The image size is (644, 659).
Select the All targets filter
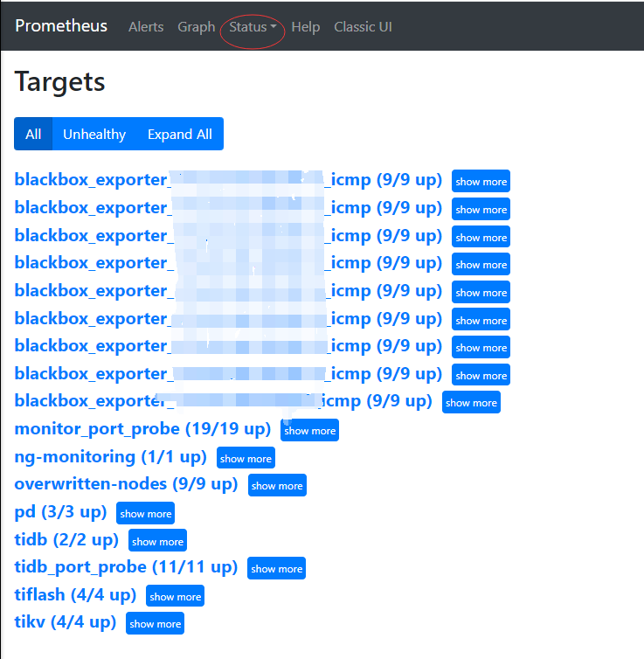pos(33,134)
